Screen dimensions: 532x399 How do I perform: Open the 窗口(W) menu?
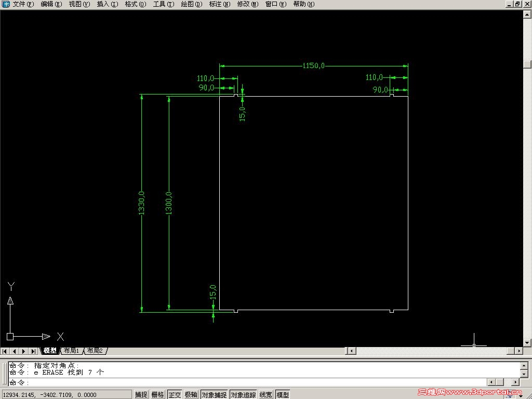coord(276,4)
